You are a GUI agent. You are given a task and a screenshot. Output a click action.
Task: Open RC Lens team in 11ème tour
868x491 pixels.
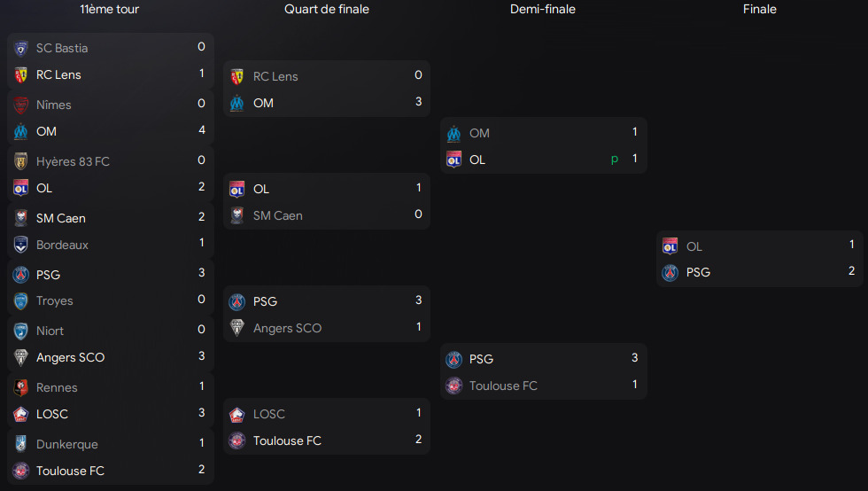(58, 74)
